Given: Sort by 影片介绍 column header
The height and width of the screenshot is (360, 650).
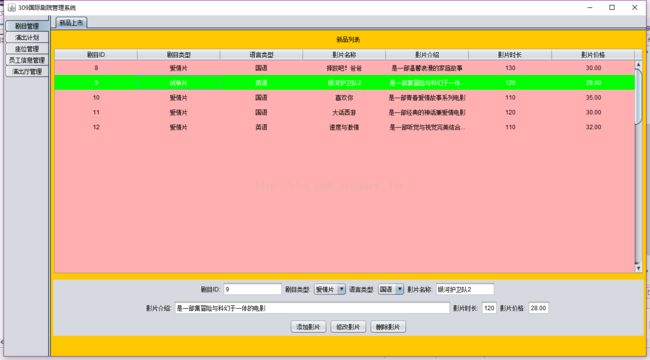Looking at the screenshot, I should pos(427,54).
